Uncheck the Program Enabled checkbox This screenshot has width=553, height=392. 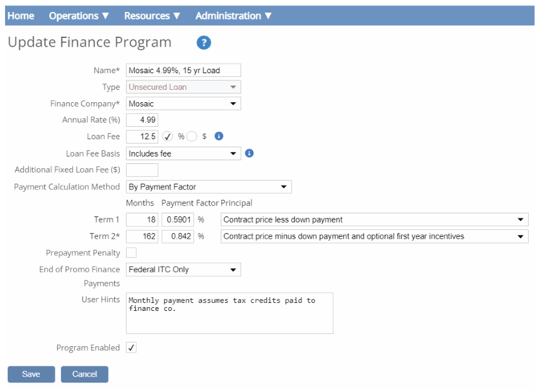click(x=131, y=348)
